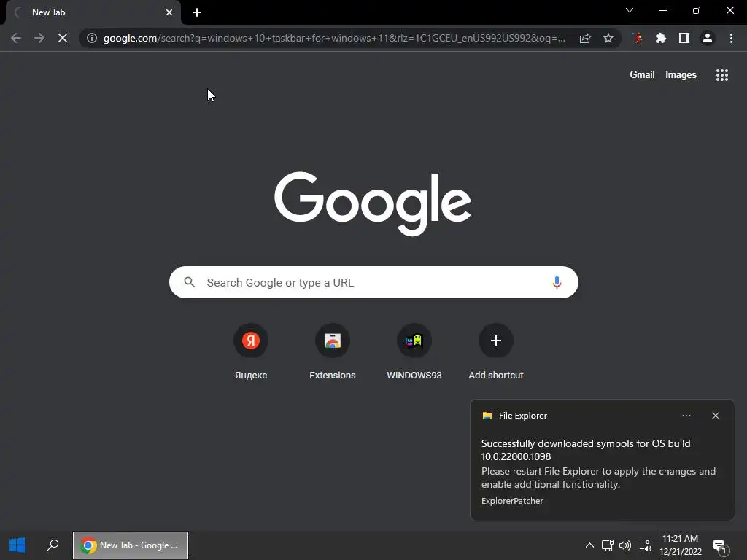Open the volume tray icon
The width and height of the screenshot is (747, 560).
(x=625, y=545)
